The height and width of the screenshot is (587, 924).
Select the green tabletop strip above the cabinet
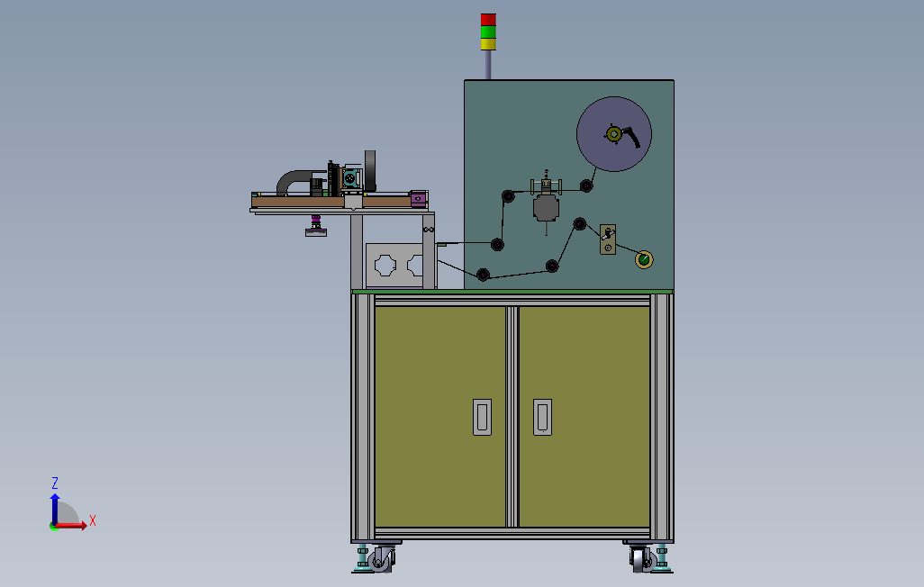(512, 291)
